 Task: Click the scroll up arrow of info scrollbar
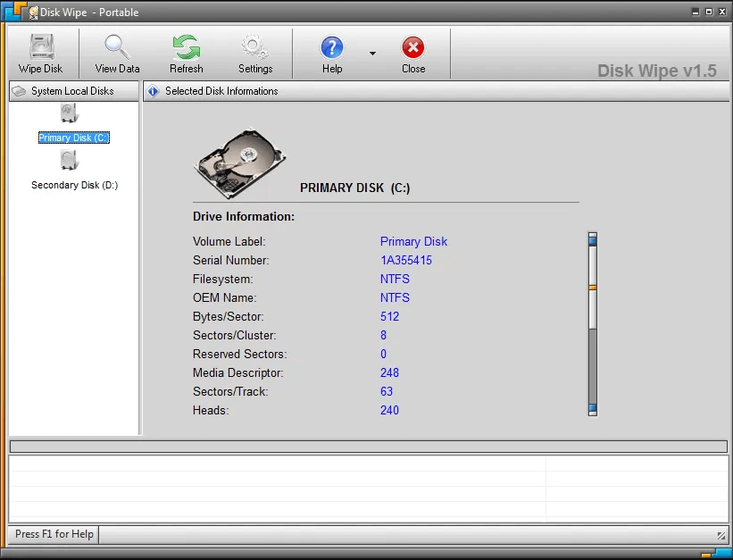[x=593, y=239]
